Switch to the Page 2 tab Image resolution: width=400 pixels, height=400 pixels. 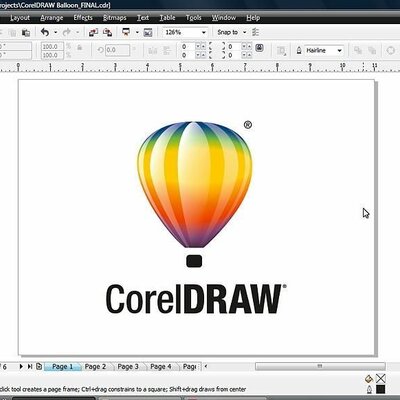95,367
